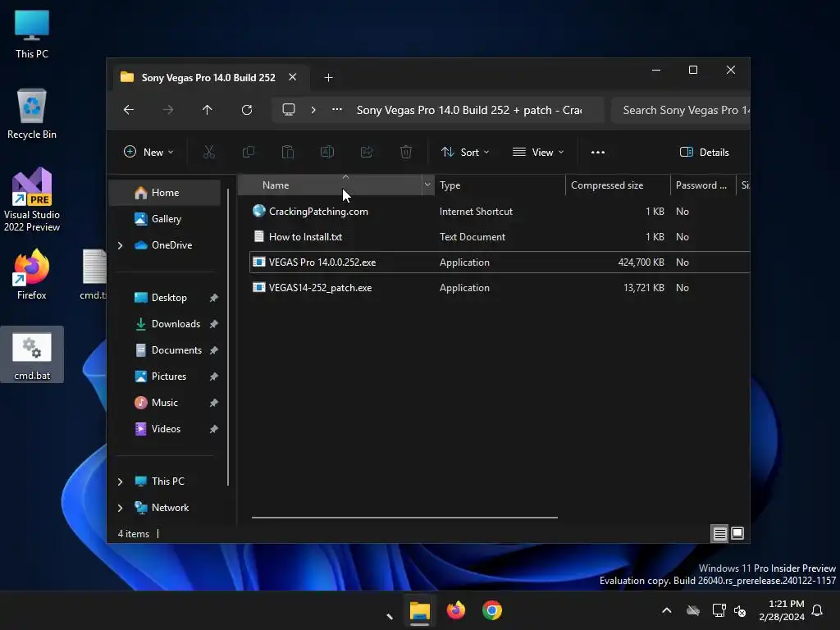Click the Cut scissors icon in toolbar

[x=209, y=152]
